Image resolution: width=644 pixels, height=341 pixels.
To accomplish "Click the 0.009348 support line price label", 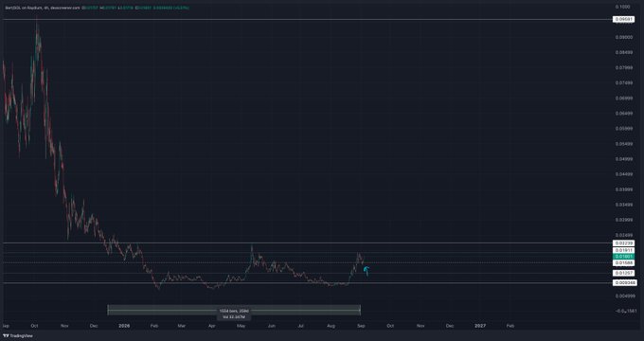I will point(624,282).
